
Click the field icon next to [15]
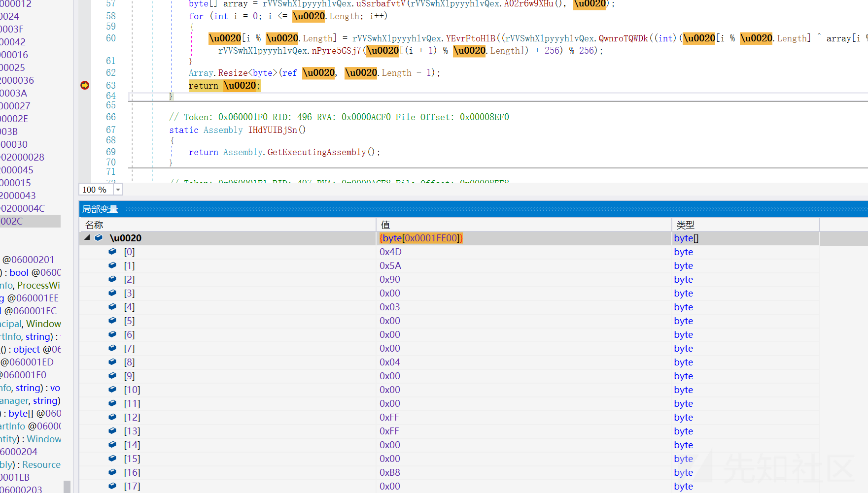pos(112,458)
